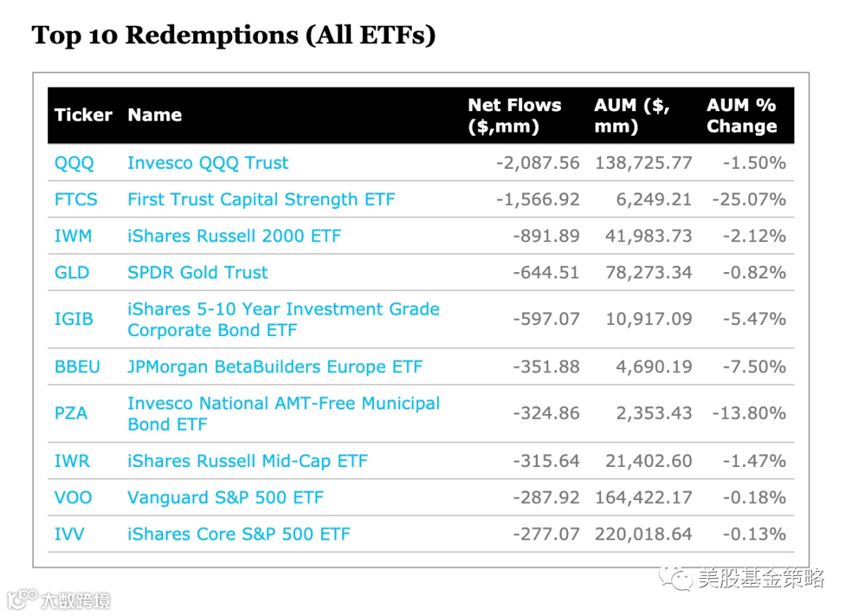Click the AUM % Change column header

(x=741, y=115)
